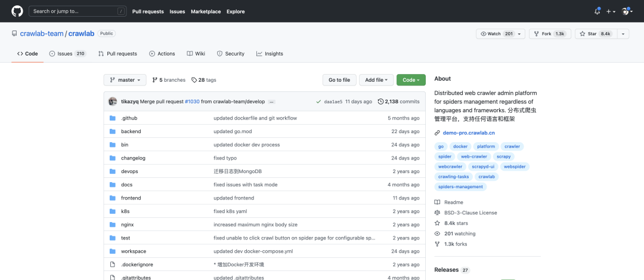
Task: Open the green Code dropdown
Action: point(411,80)
